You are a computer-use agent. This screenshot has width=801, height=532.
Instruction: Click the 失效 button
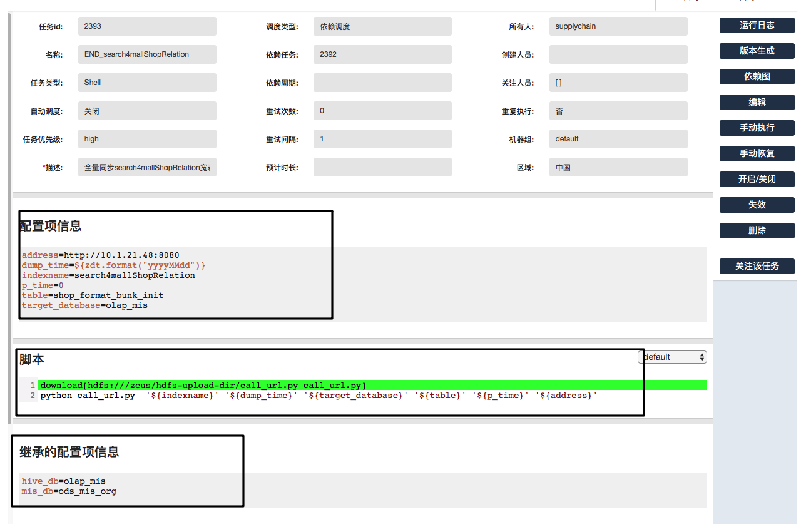(757, 205)
